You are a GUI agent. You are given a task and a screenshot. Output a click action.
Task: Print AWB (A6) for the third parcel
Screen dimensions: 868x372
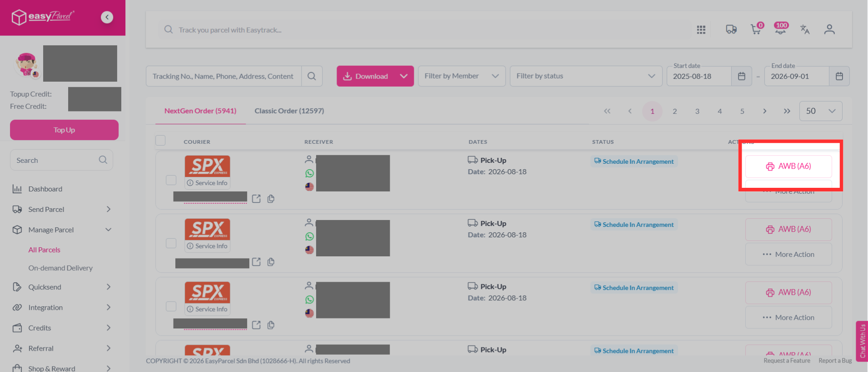tap(789, 293)
